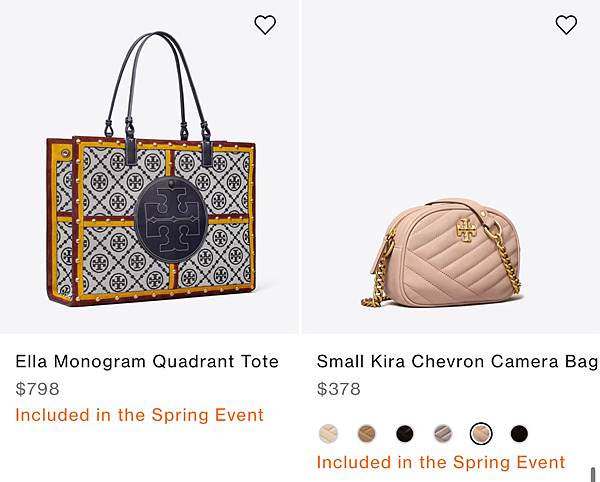Click the $798 price of the tote
This screenshot has height=482, width=600.
click(38, 389)
